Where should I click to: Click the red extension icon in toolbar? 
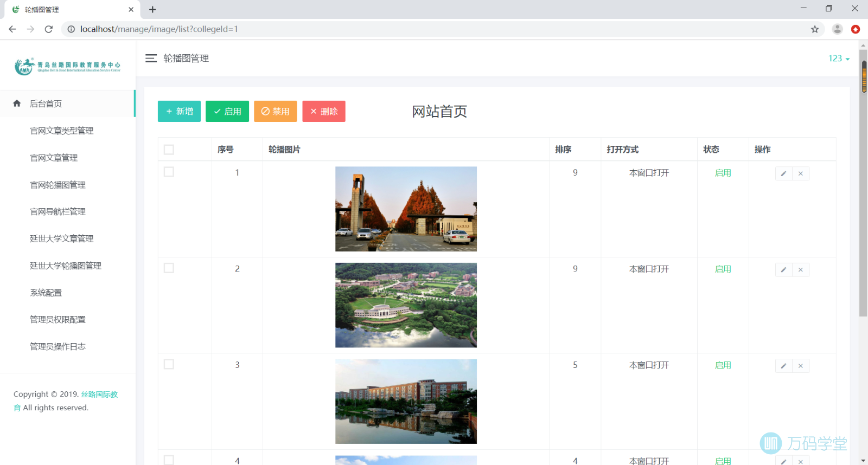coord(856,29)
